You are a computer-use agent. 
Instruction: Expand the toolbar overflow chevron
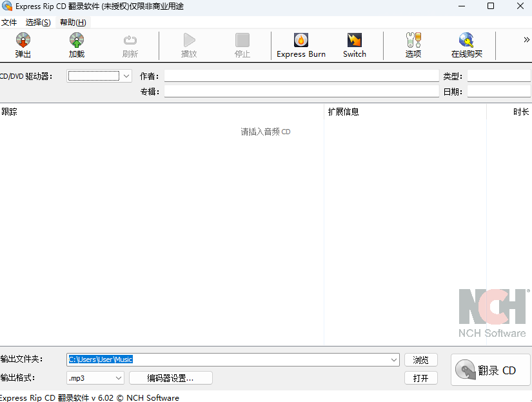(526, 40)
